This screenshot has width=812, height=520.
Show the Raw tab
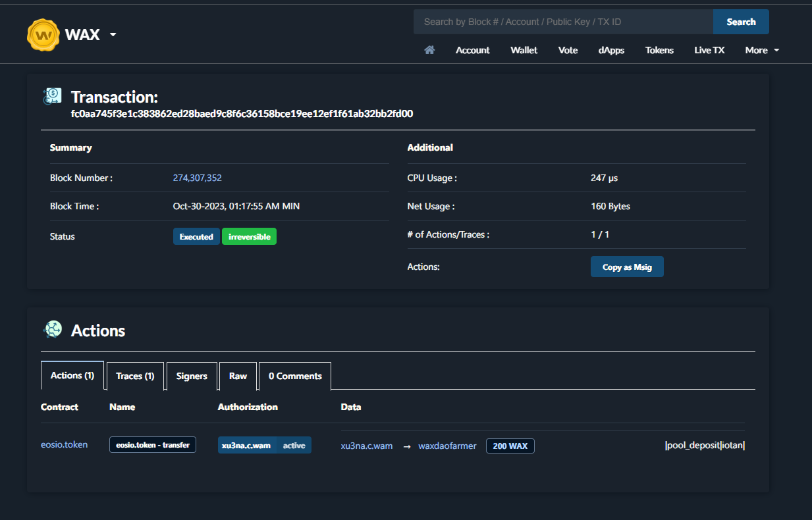(238, 376)
